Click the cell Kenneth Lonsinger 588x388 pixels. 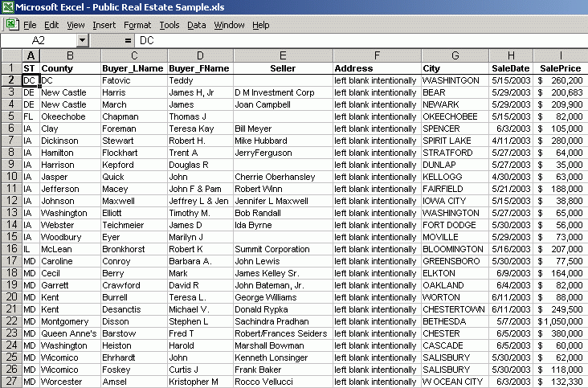point(283,357)
